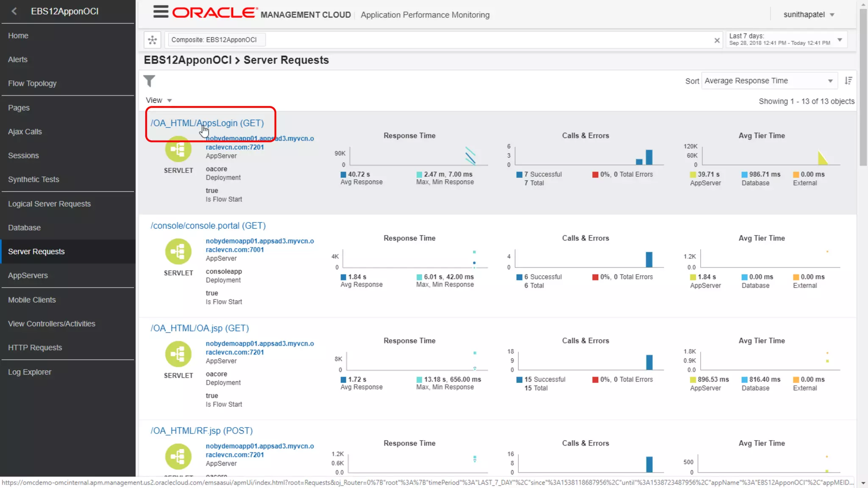Screen dimensions: 868x488
Task: Expand the View dropdown
Action: point(159,100)
